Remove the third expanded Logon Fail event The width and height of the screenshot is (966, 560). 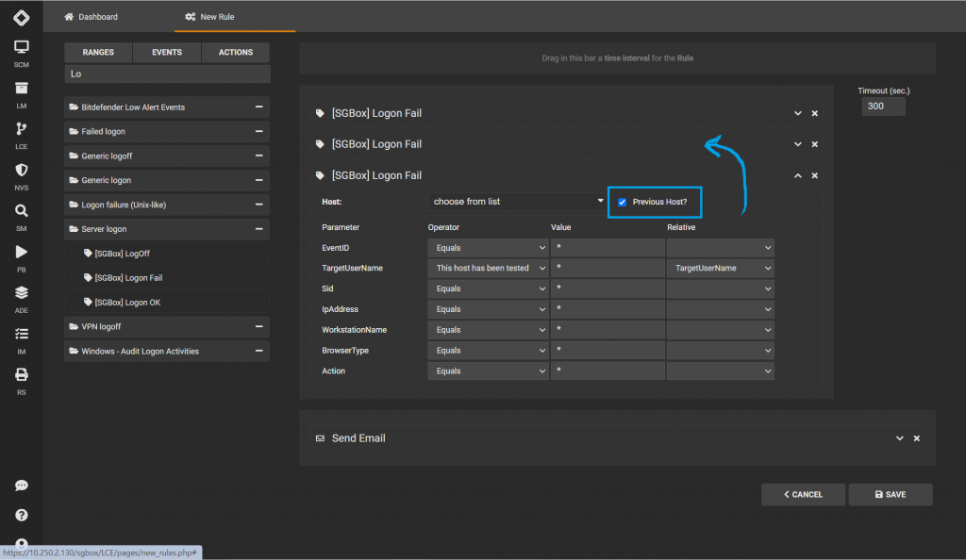point(814,175)
